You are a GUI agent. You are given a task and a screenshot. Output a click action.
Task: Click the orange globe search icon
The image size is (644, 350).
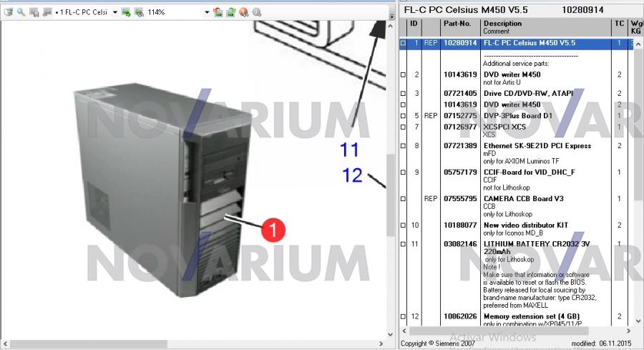pos(243,12)
